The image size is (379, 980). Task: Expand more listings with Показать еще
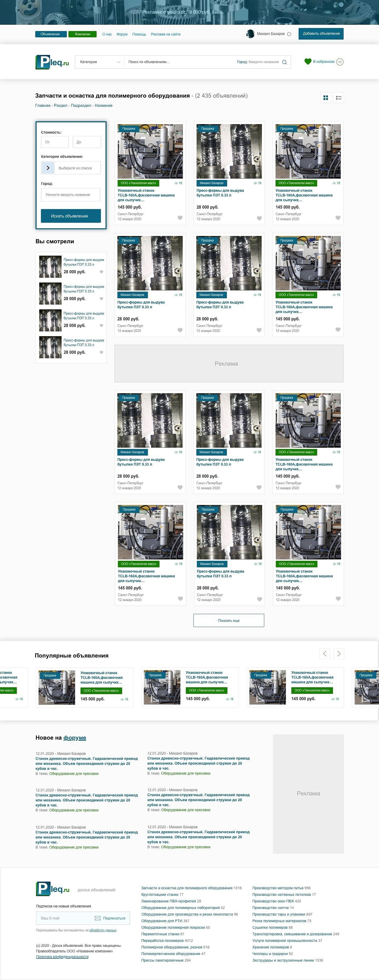[x=229, y=620]
